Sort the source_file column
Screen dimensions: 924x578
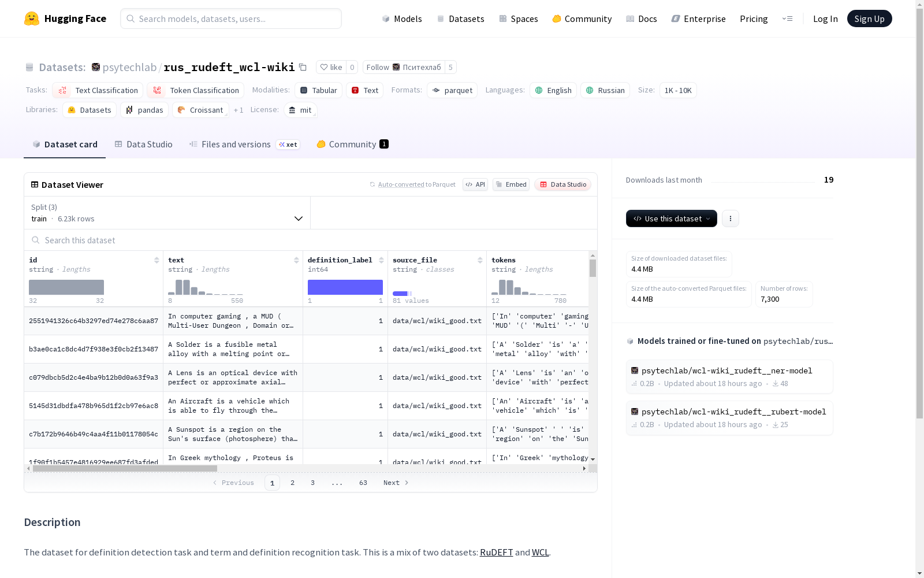[x=480, y=260]
